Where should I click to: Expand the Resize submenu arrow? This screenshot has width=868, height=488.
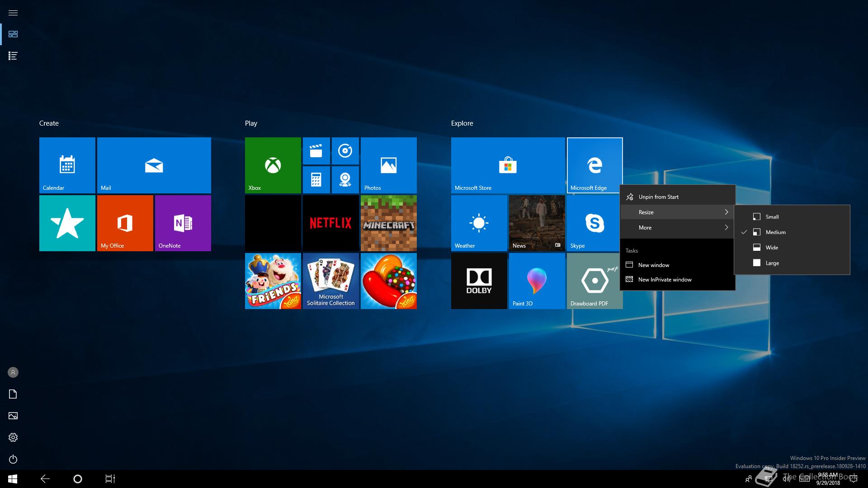(x=726, y=212)
